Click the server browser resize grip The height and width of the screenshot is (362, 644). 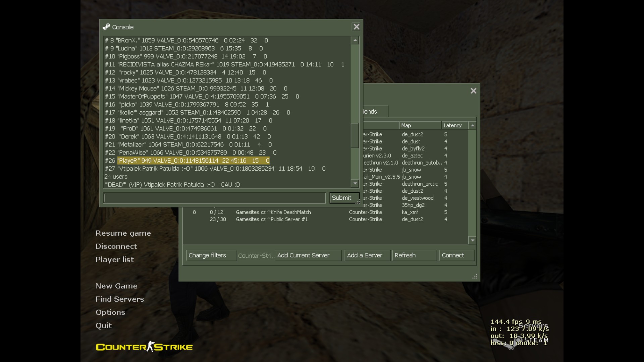click(475, 277)
